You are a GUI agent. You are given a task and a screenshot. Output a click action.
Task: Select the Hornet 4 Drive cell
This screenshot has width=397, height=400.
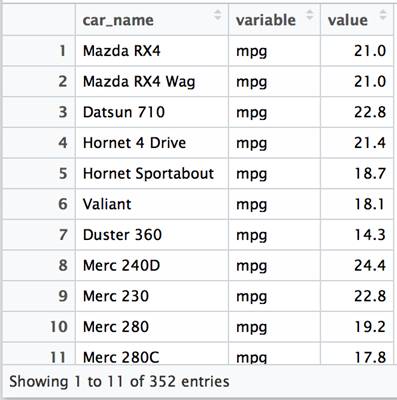pos(152,143)
